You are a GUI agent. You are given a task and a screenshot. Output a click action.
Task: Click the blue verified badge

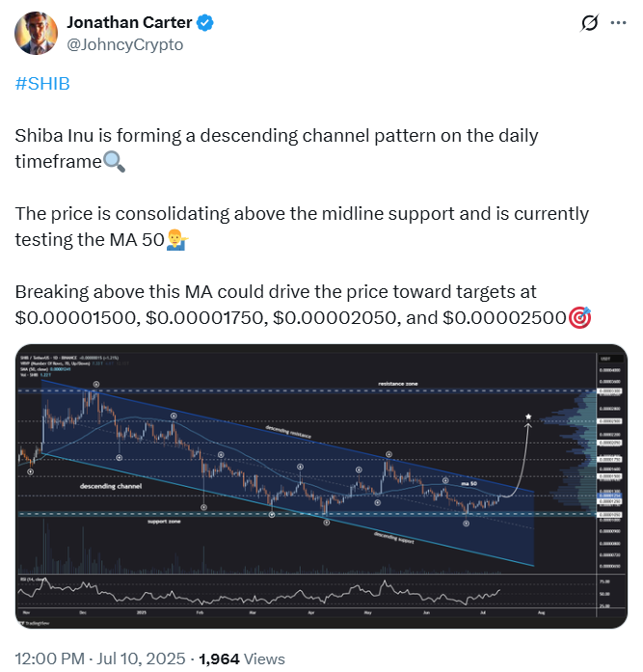click(204, 23)
